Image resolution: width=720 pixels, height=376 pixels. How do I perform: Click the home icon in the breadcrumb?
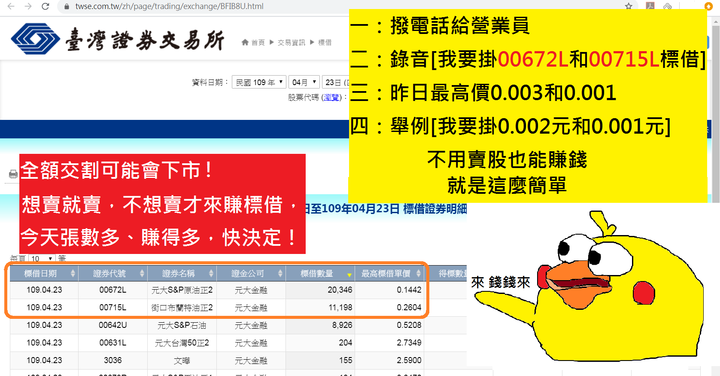[x=245, y=42]
